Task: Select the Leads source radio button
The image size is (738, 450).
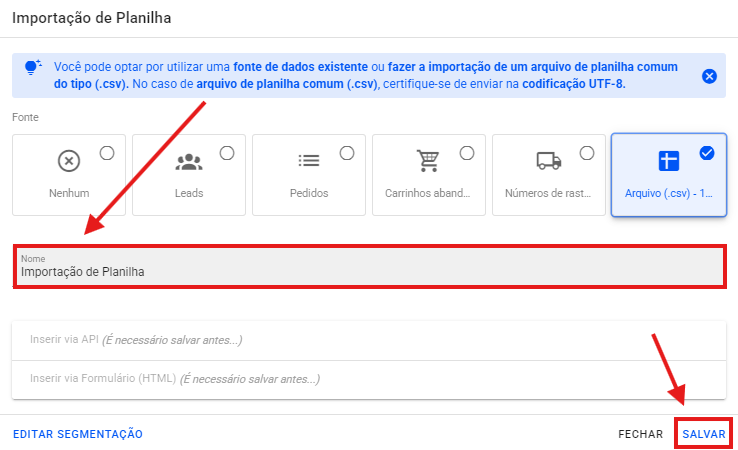Action: 227,153
